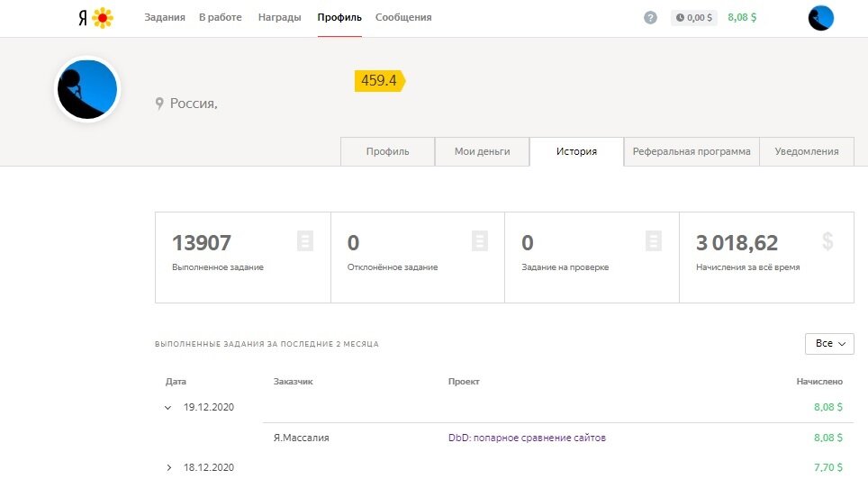Click the 13907 completed tasks count
868x479 pixels.
pyautogui.click(x=202, y=242)
